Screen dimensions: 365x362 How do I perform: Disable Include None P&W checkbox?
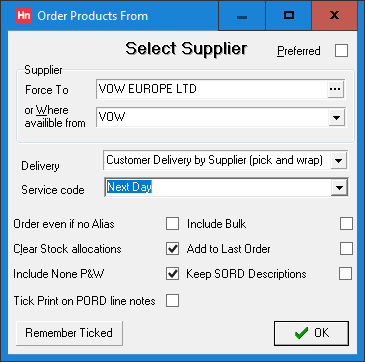172,274
